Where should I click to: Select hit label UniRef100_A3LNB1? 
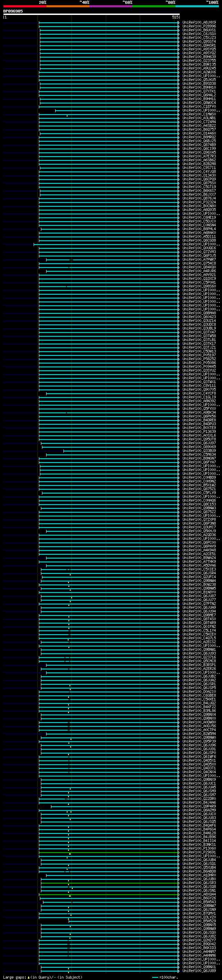(199, 118)
